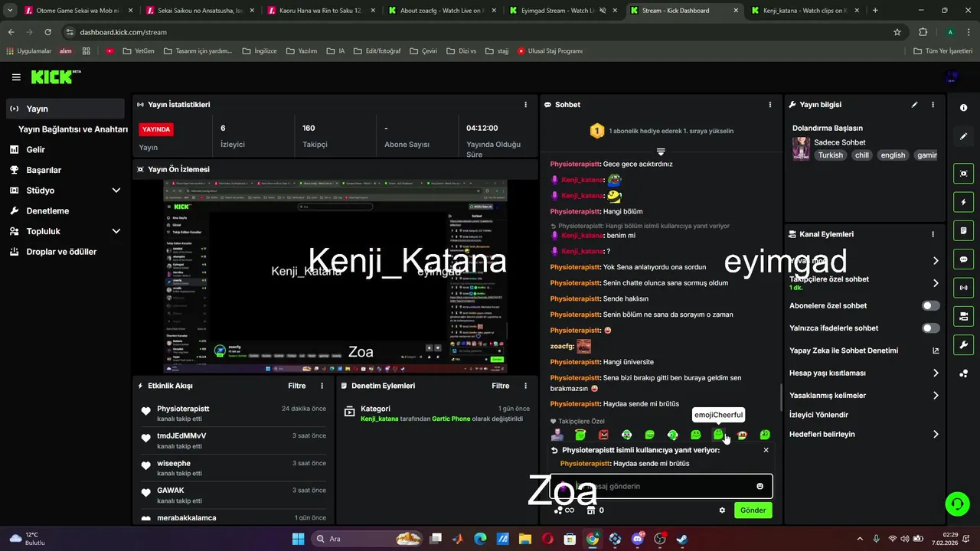Open Sohbet panel options menu
The width and height of the screenshot is (980, 551).
click(x=769, y=105)
